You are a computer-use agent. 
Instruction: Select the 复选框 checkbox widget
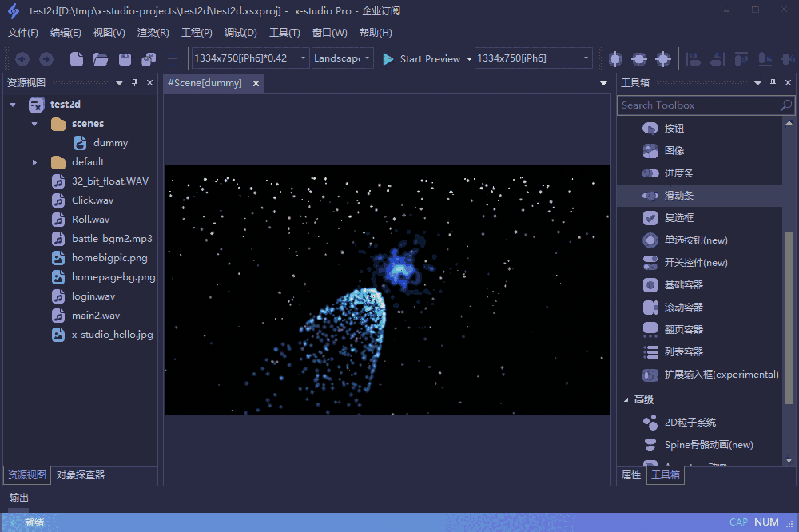click(x=678, y=218)
